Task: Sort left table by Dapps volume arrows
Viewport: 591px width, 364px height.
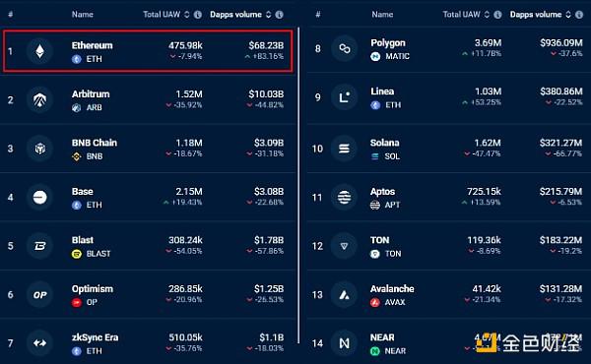Action: coord(268,15)
